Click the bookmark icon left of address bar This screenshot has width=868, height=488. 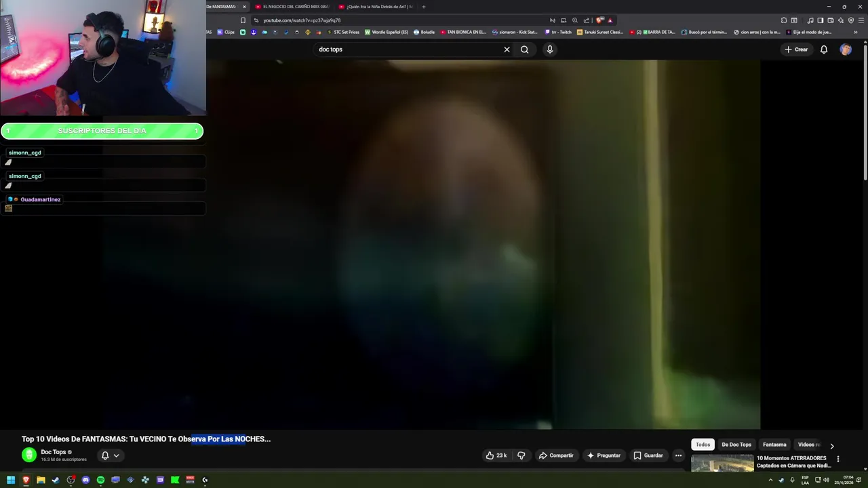click(x=243, y=20)
